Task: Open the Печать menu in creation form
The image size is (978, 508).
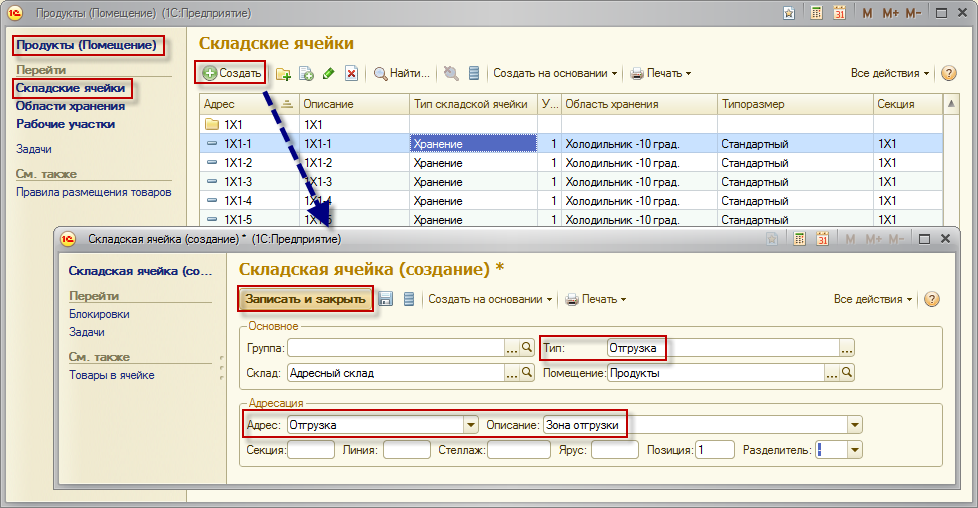Action: [x=596, y=299]
